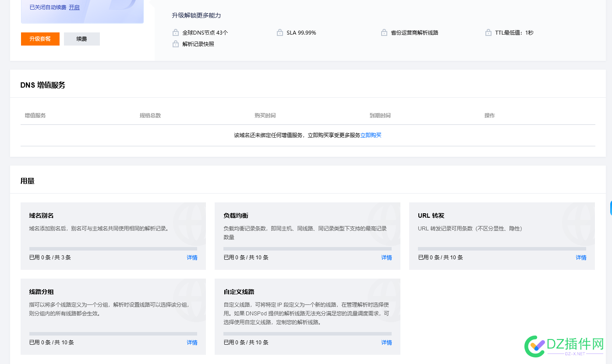Click the 升级解锁更多能力 heading
This screenshot has height=364, width=612.
coord(196,16)
